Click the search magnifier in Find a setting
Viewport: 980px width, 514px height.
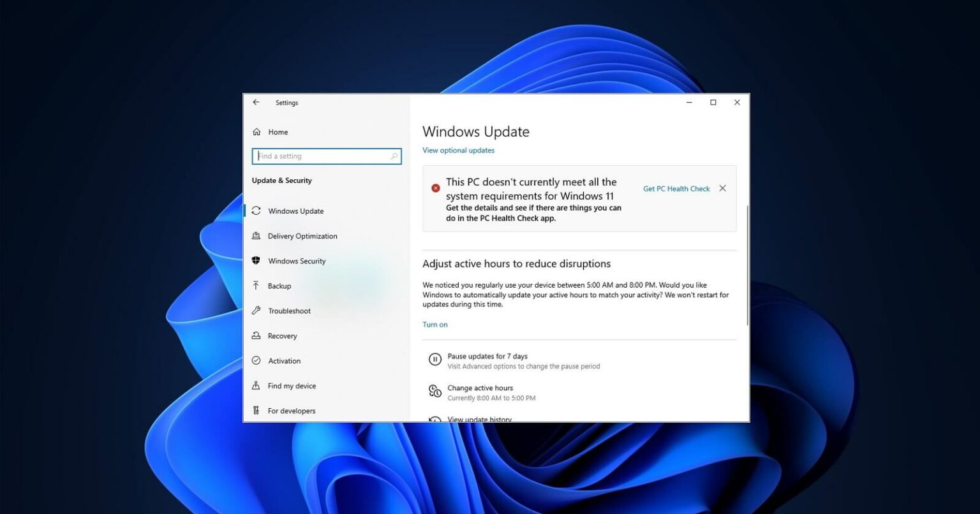(394, 156)
